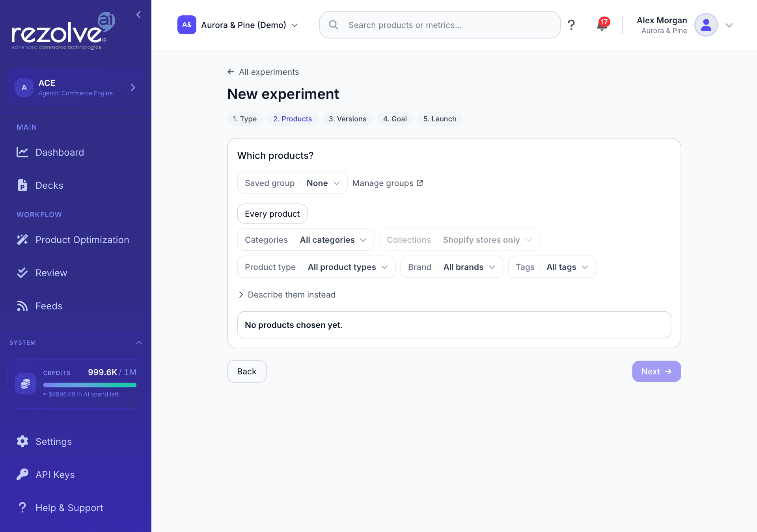Click the Settings gear icon

(x=22, y=441)
